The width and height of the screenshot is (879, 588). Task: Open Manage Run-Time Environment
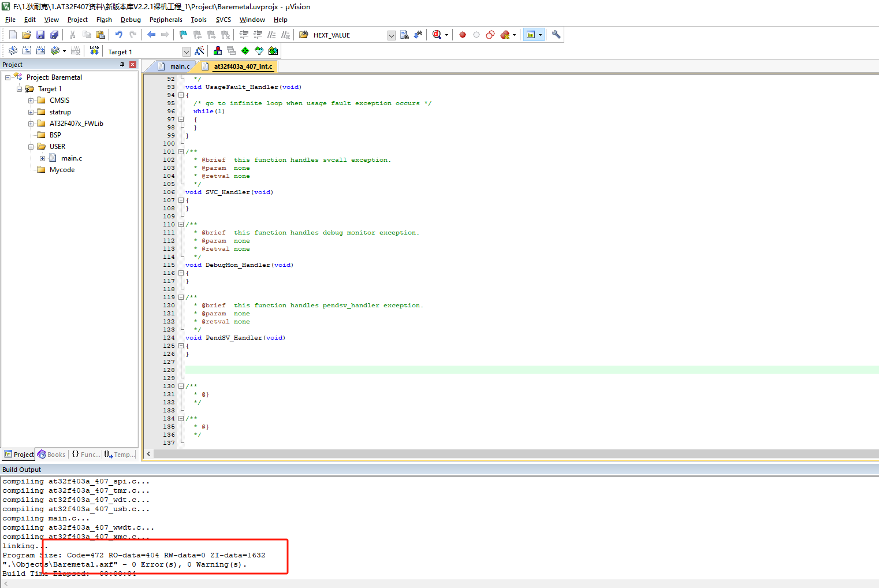coord(245,51)
